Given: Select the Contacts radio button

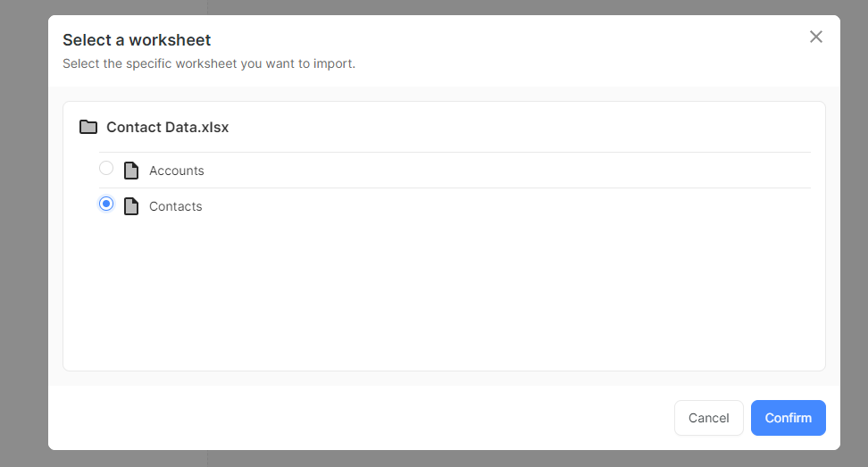Looking at the screenshot, I should pos(106,204).
